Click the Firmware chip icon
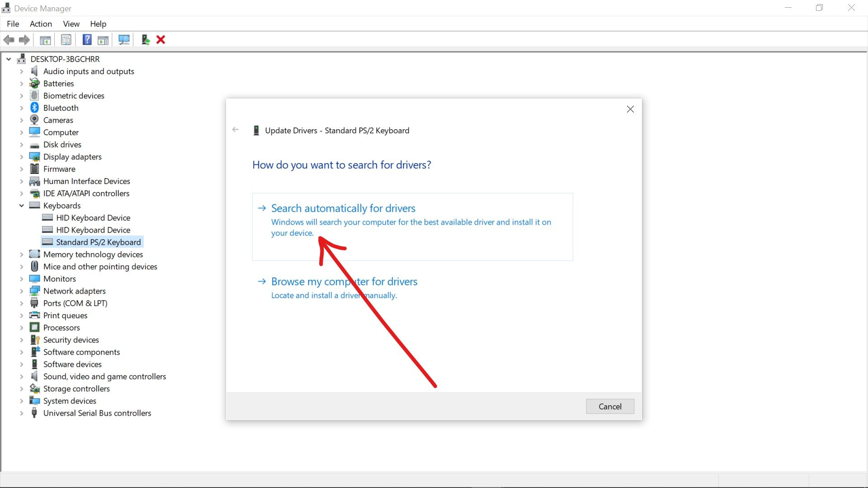868x488 pixels. coord(34,169)
